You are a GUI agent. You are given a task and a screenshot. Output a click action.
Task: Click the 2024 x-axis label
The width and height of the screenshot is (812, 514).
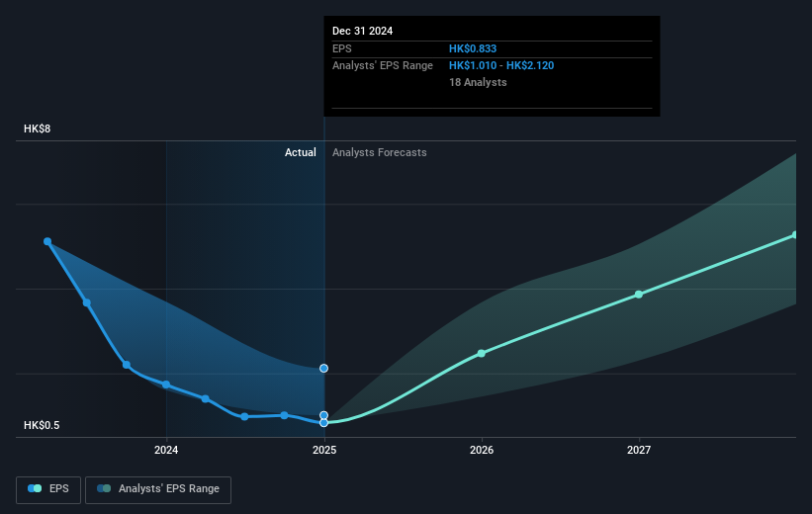(166, 450)
